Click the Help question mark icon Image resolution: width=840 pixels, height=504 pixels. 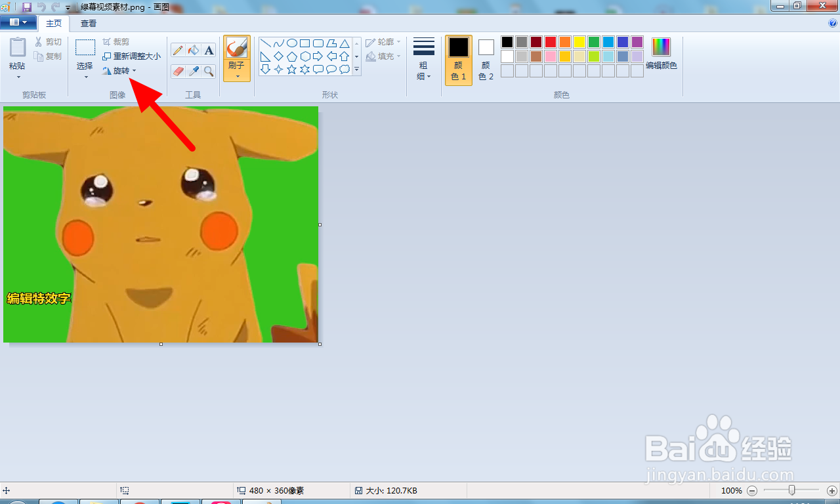click(833, 23)
